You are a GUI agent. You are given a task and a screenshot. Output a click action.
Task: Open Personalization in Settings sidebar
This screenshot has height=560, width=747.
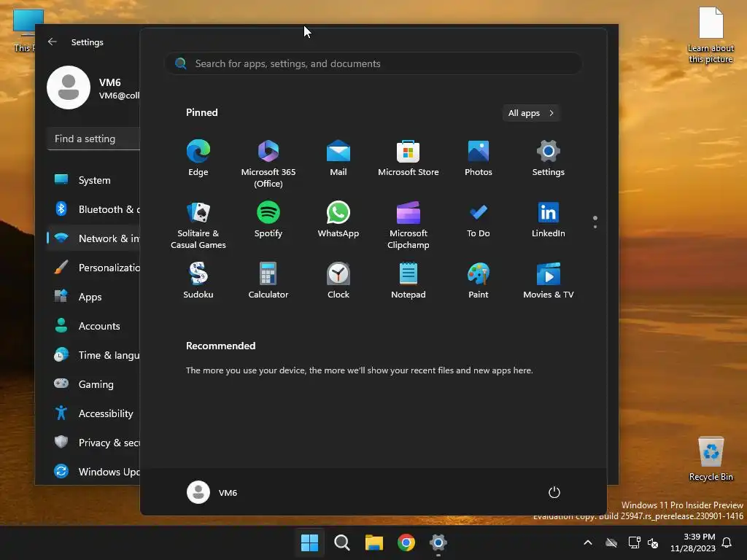[x=93, y=268]
